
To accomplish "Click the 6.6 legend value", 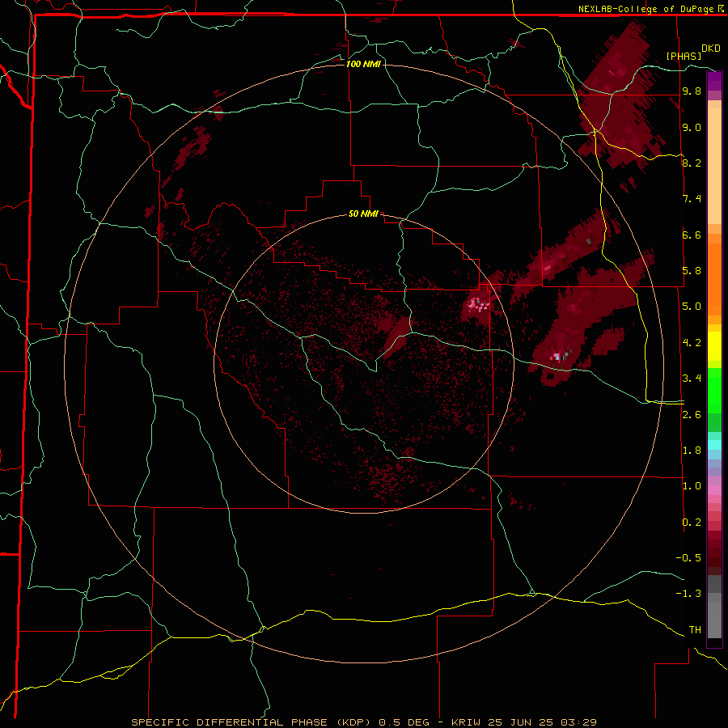I will pos(692,235).
